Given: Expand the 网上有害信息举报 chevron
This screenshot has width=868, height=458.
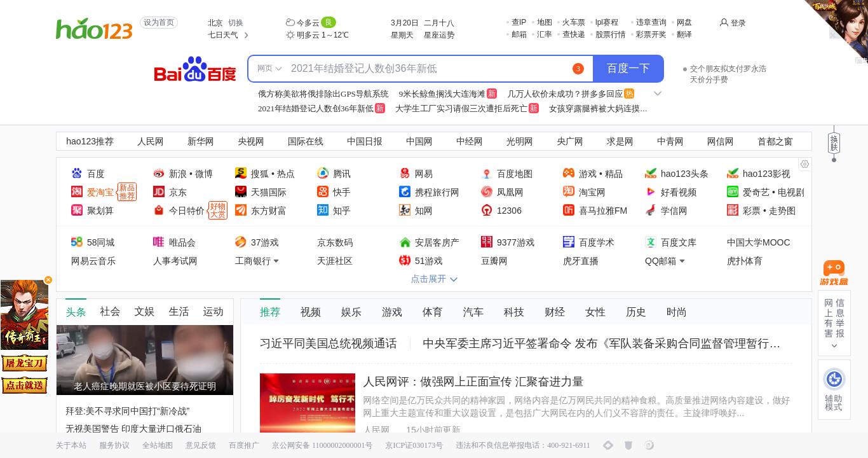Looking at the screenshot, I should pos(834,346).
